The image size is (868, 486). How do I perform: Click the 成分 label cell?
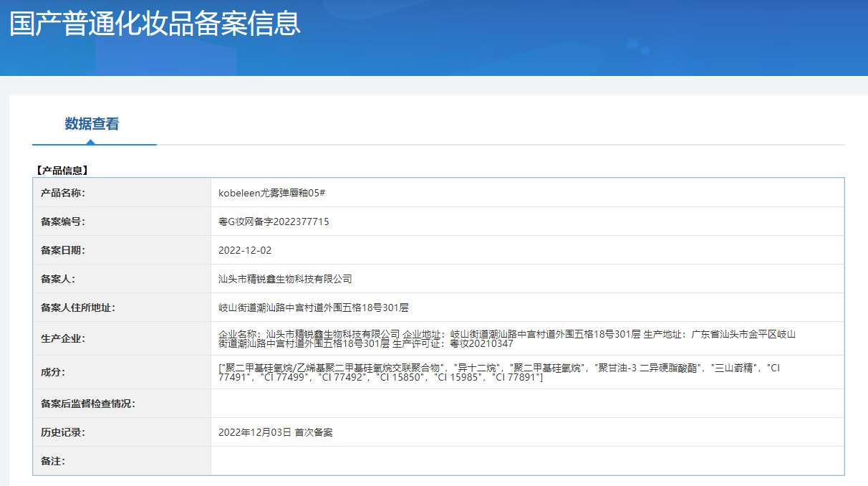[122, 372]
